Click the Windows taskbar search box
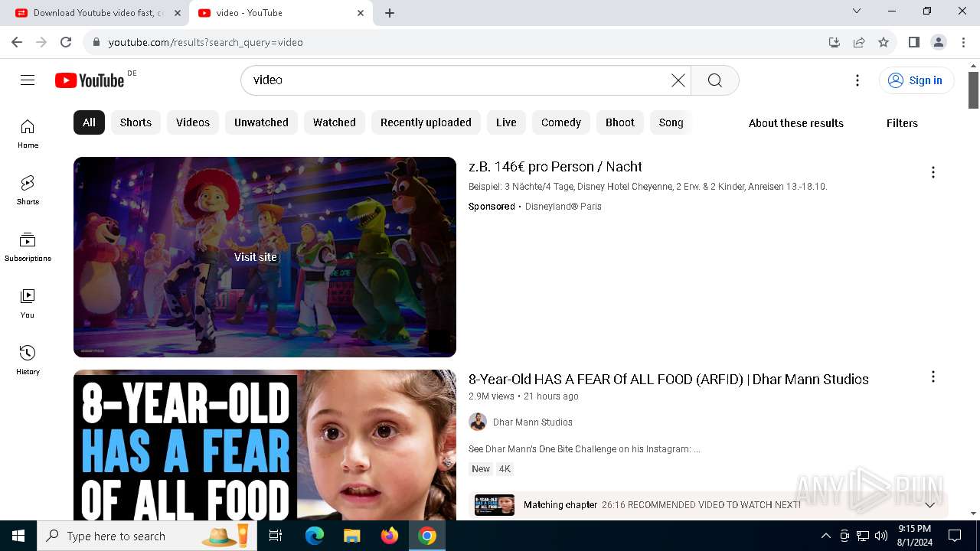The height and width of the screenshot is (551, 980). [145, 536]
